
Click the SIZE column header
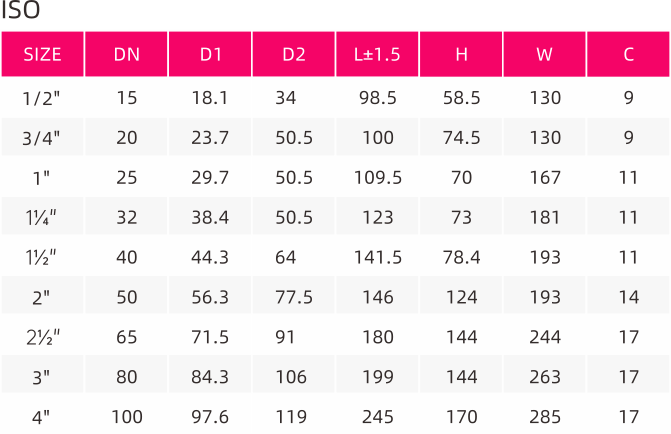[42, 54]
